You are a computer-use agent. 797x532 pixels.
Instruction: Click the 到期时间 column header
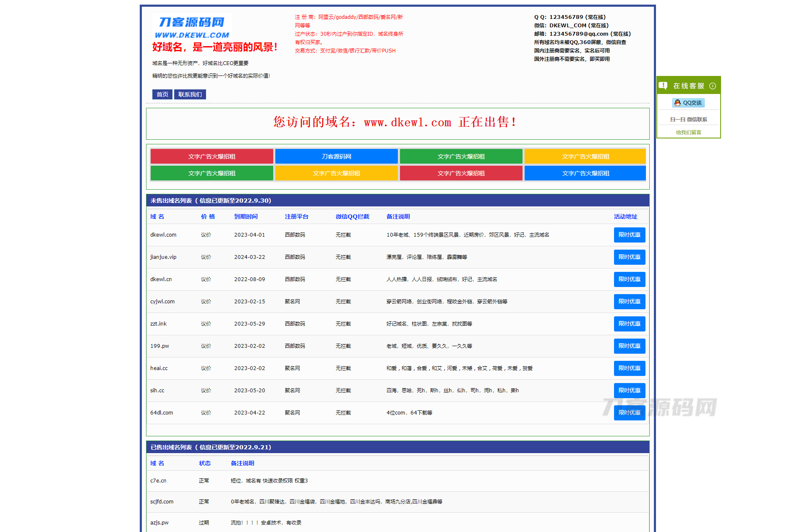(x=246, y=217)
